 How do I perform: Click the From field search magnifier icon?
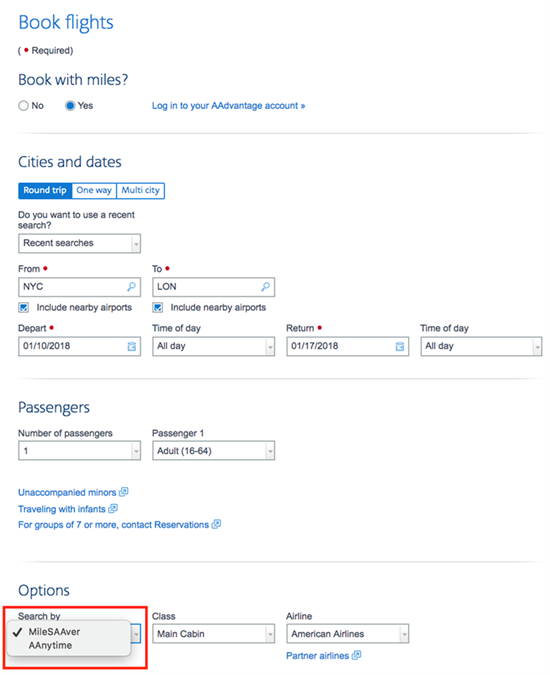point(131,287)
